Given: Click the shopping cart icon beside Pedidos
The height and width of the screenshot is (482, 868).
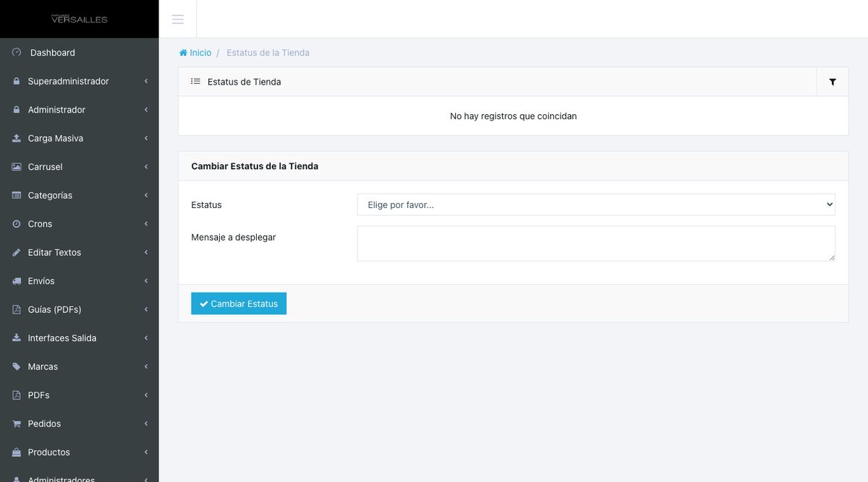Looking at the screenshot, I should (17, 423).
